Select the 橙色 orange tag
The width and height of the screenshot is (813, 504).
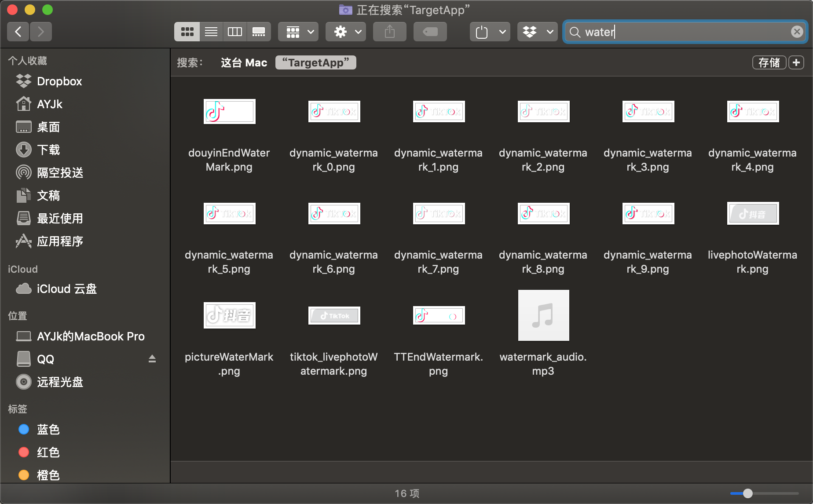85,475
